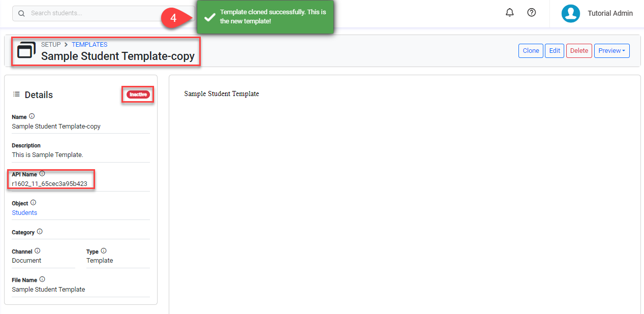Click the info icon next to Name

pos(32,116)
